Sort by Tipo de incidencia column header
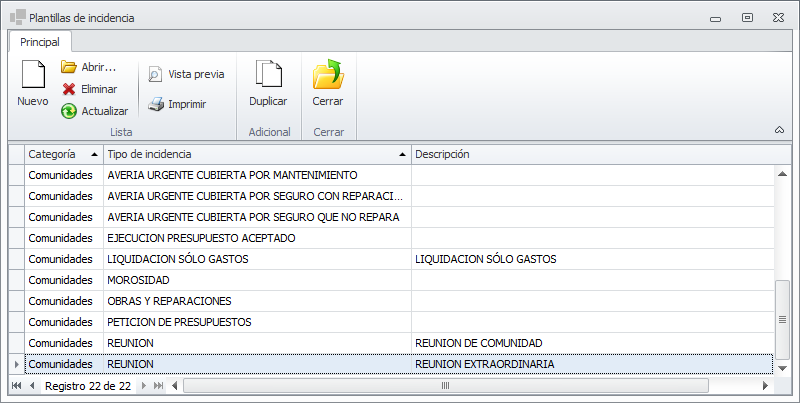Viewport: 800px width, 403px height. 257,154
